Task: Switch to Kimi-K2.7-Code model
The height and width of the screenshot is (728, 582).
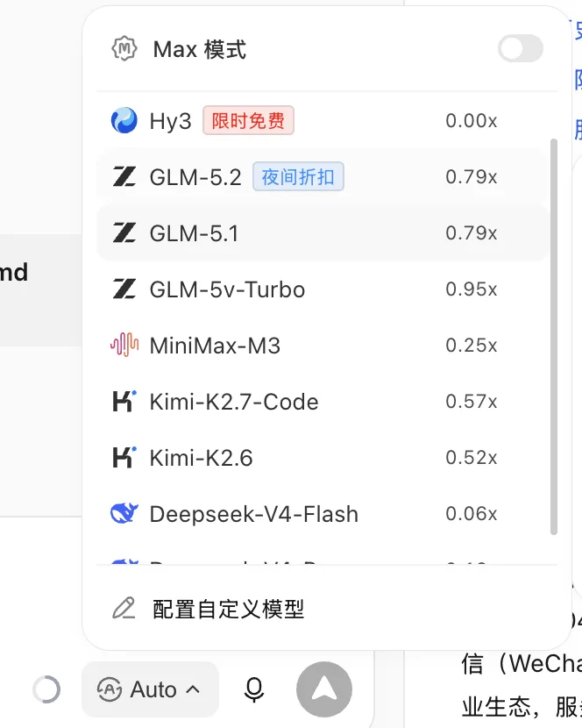Action: coord(323,402)
